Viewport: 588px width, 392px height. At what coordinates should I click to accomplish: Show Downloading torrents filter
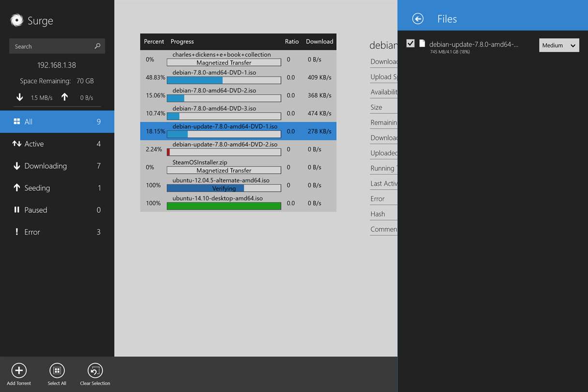coord(57,166)
